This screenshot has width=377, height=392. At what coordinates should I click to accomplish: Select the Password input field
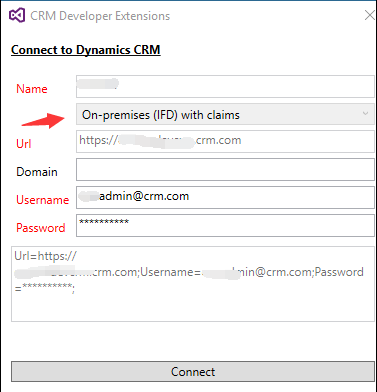225,225
